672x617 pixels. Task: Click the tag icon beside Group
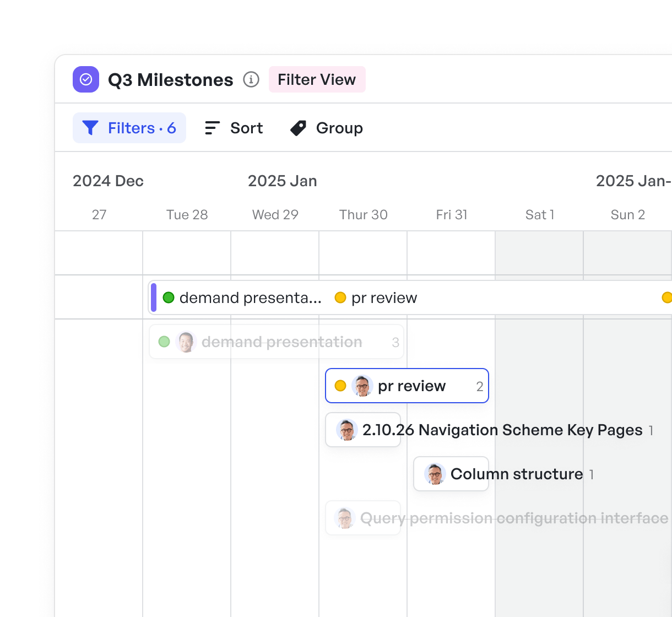(299, 128)
